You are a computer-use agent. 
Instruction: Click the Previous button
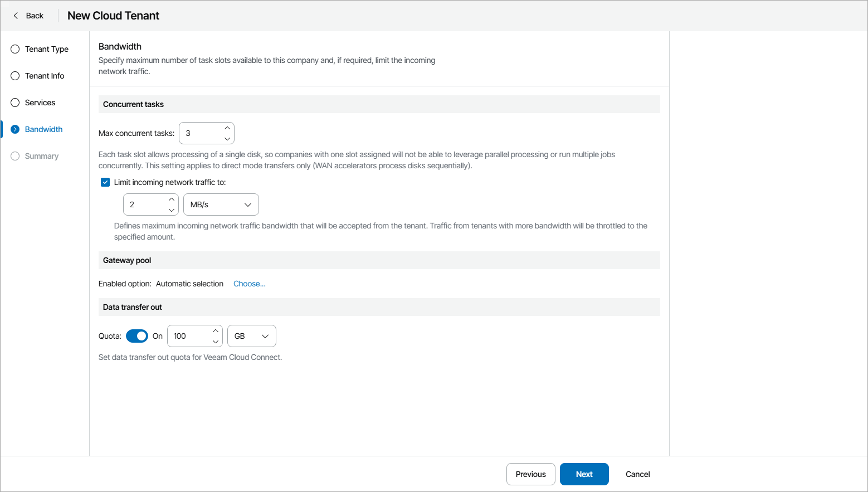click(x=530, y=474)
